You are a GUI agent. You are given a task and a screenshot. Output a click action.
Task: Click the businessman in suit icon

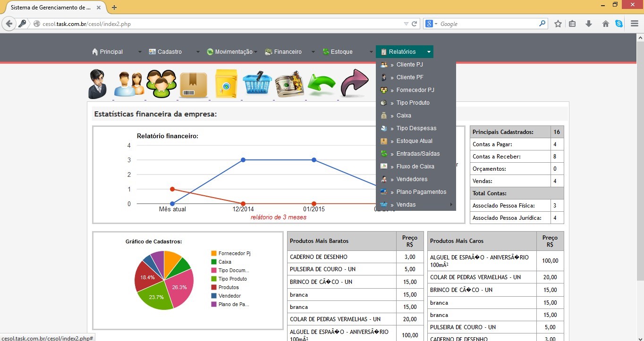pyautogui.click(x=98, y=84)
